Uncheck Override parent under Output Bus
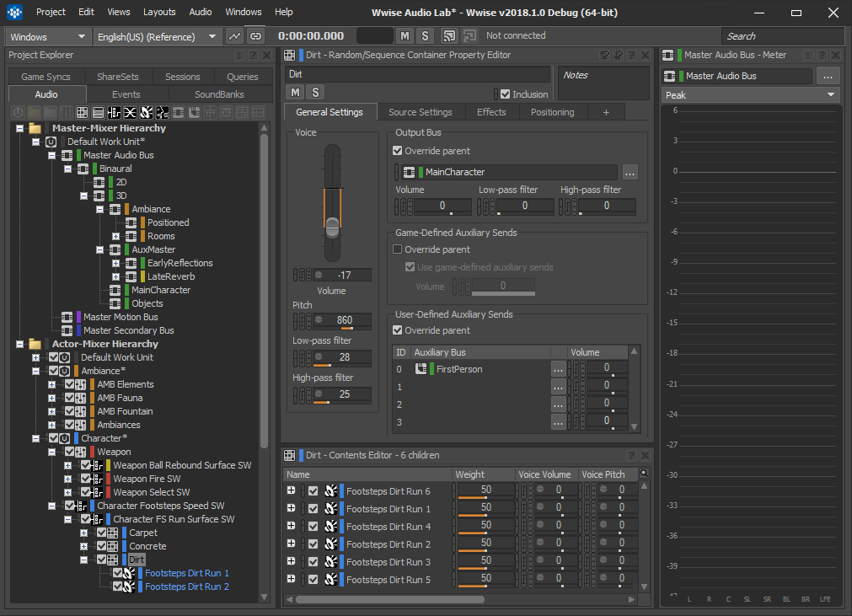The height and width of the screenshot is (616, 852). click(x=398, y=151)
